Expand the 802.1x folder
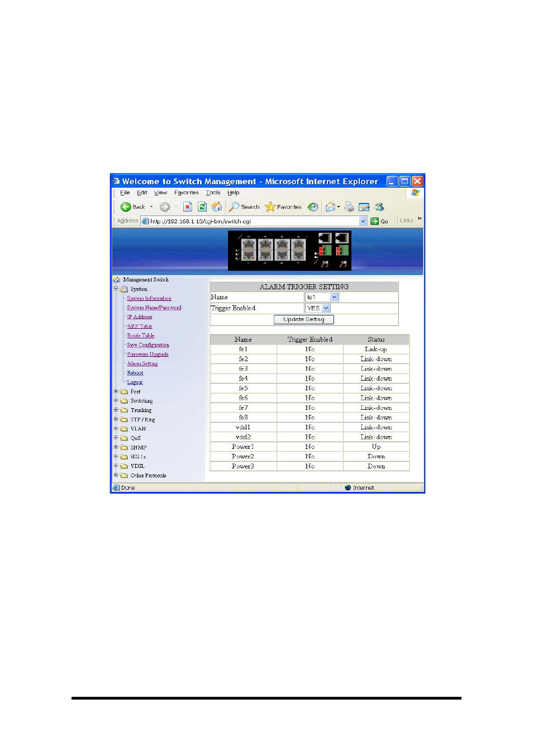The width and height of the screenshot is (533, 756). [x=116, y=456]
